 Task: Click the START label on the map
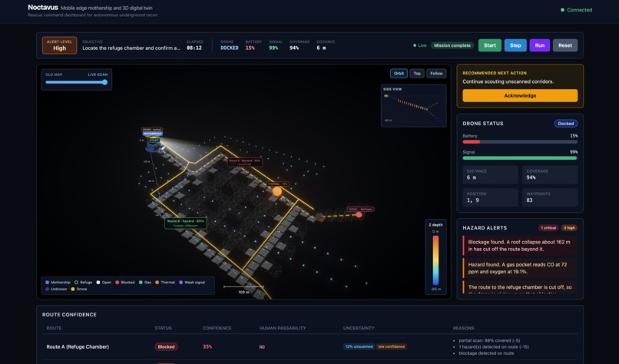[154, 141]
